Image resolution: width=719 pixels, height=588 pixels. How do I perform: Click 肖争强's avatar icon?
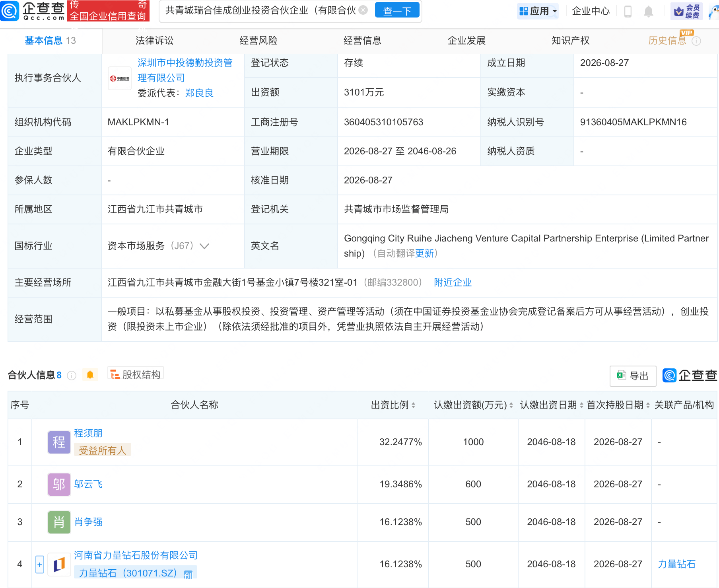[x=59, y=522]
